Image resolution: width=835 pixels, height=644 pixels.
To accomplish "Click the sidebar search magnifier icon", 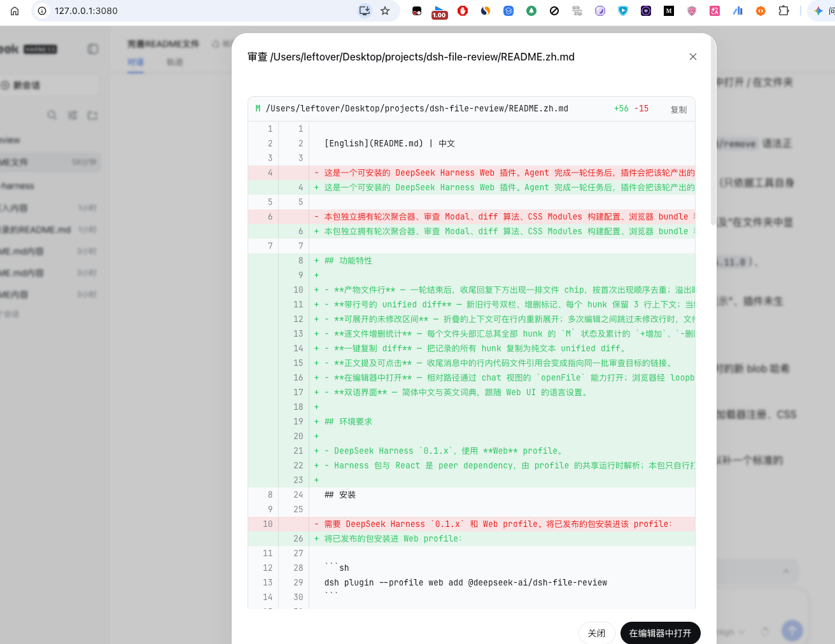I will click(x=52, y=115).
